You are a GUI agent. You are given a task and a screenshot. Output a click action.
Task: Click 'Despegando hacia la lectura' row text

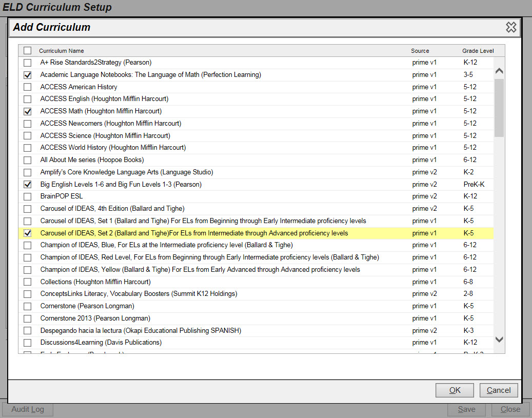[x=141, y=330]
